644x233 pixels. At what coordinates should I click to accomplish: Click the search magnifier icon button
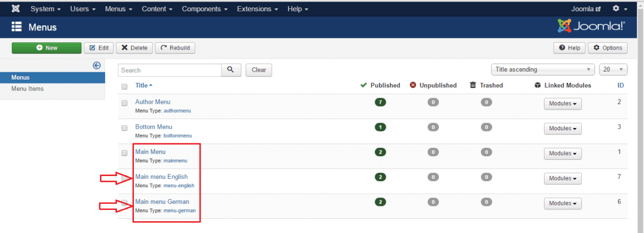230,70
